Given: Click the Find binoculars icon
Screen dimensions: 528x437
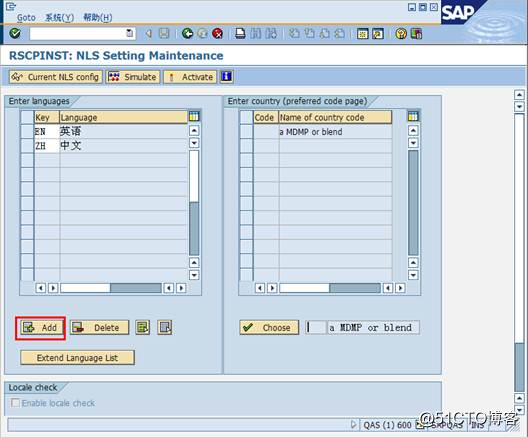Looking at the screenshot, I should click(x=256, y=33).
